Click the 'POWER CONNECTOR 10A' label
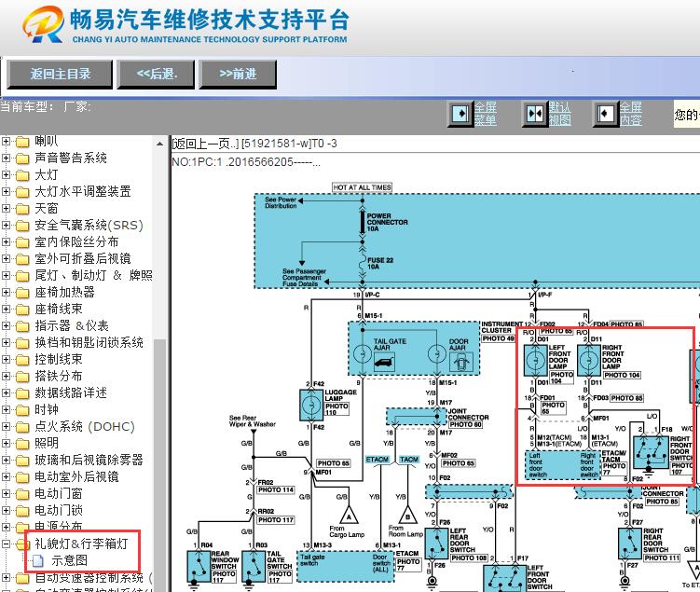Screen dimensions: 700x592 point(387,222)
